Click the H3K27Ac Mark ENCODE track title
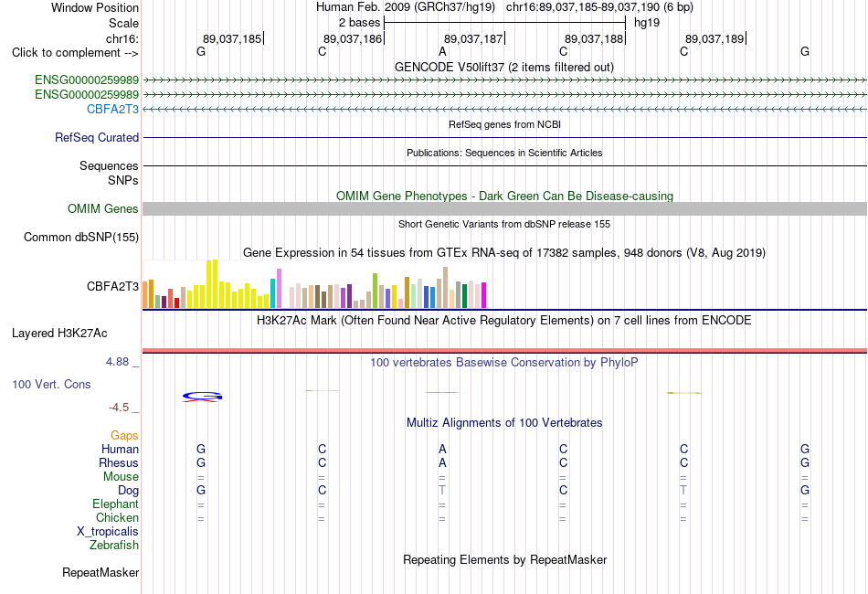The image size is (868, 594). click(503, 321)
